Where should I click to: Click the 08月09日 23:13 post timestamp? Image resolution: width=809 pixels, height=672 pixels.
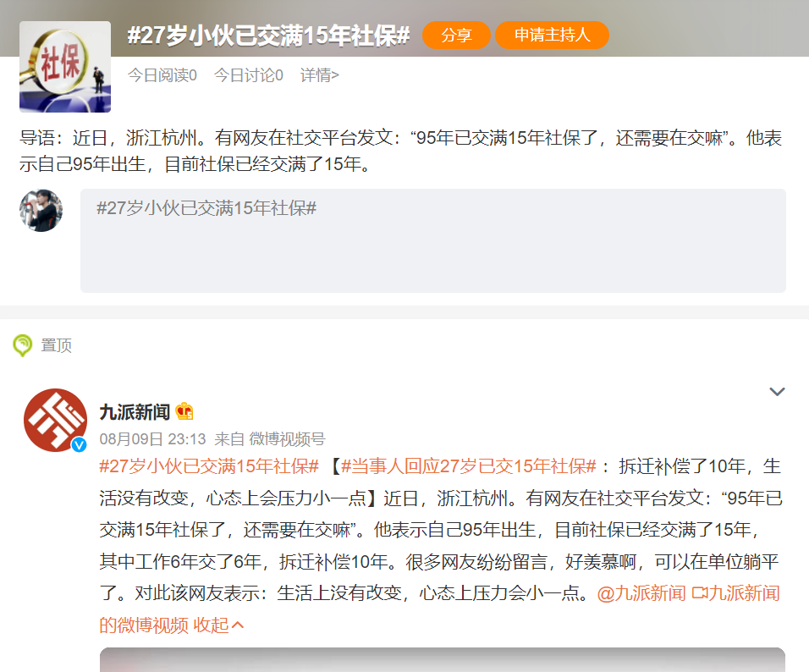[x=153, y=439]
